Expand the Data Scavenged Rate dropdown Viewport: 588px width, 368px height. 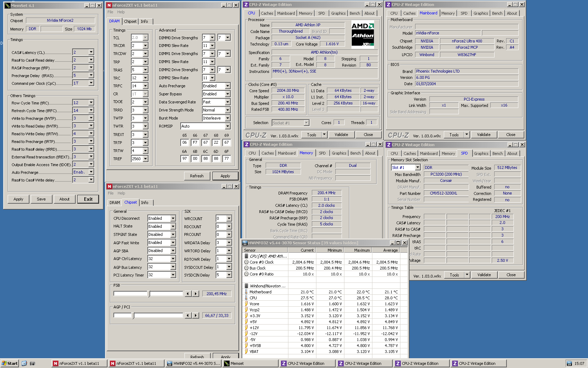tap(227, 102)
